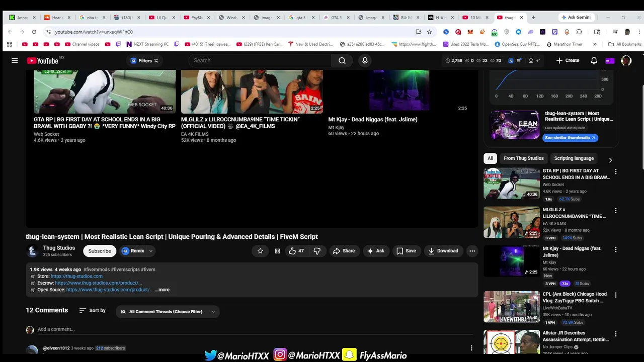Viewport: 644px width, 362px height.
Task: Open the YouTube hamburger guide menu
Action: (x=15, y=60)
